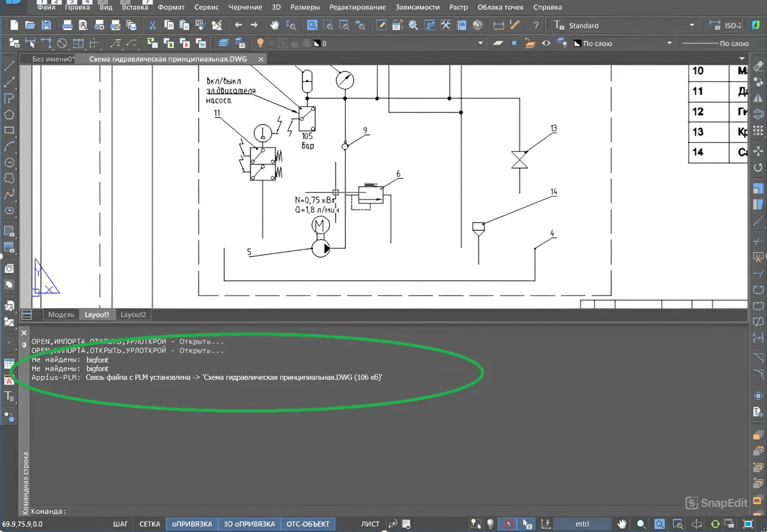Select the Pan hand tool

point(274,25)
